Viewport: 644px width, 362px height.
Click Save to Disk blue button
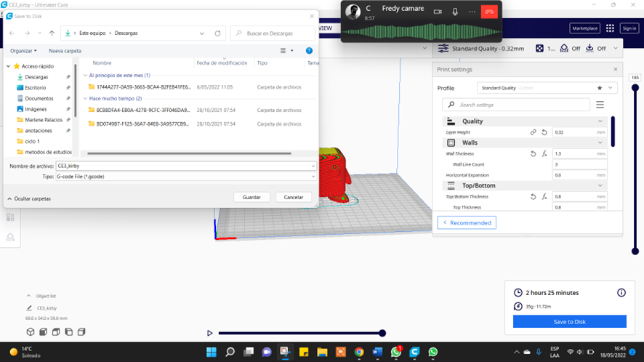click(x=569, y=322)
